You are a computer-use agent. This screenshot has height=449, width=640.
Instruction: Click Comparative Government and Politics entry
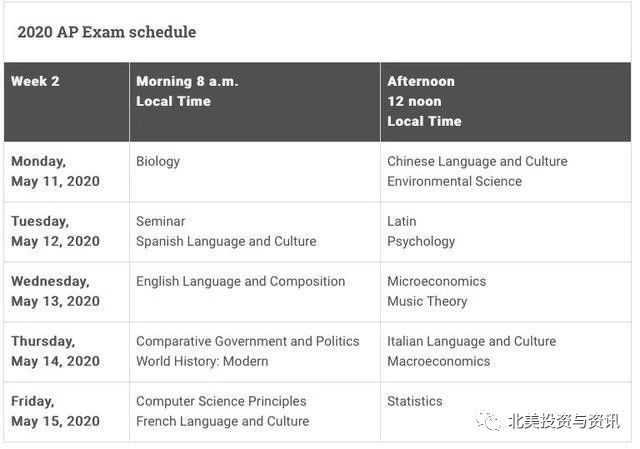pyautogui.click(x=248, y=341)
